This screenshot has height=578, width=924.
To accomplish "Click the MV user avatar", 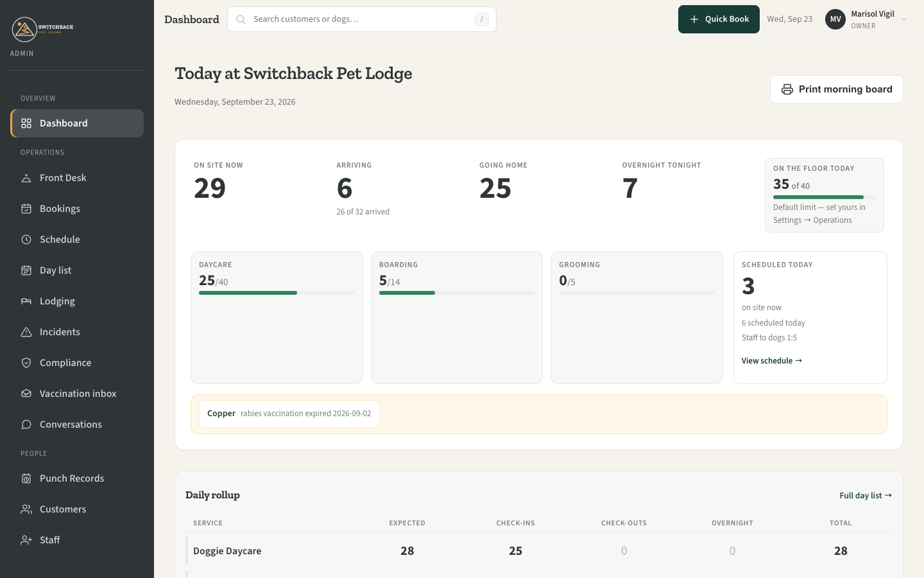I will [x=835, y=19].
